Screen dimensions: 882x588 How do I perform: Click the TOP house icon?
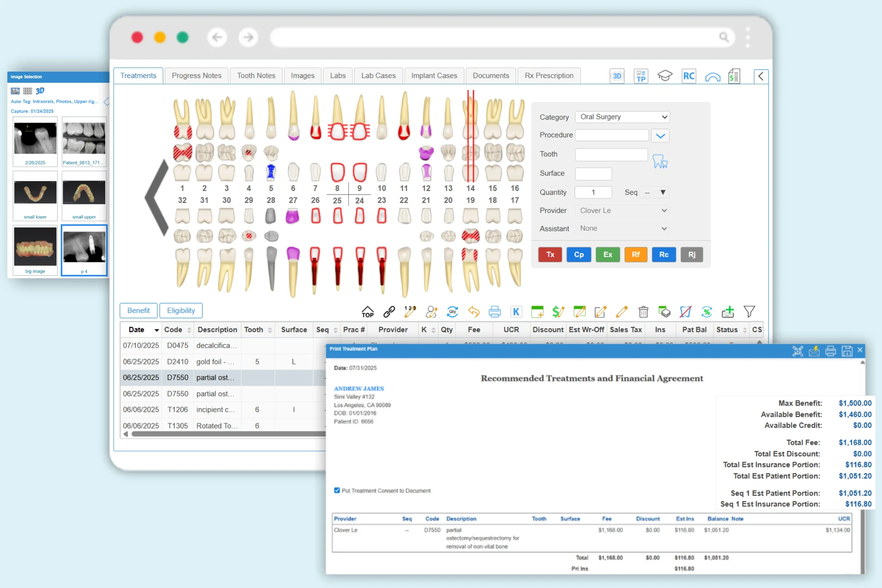(367, 311)
